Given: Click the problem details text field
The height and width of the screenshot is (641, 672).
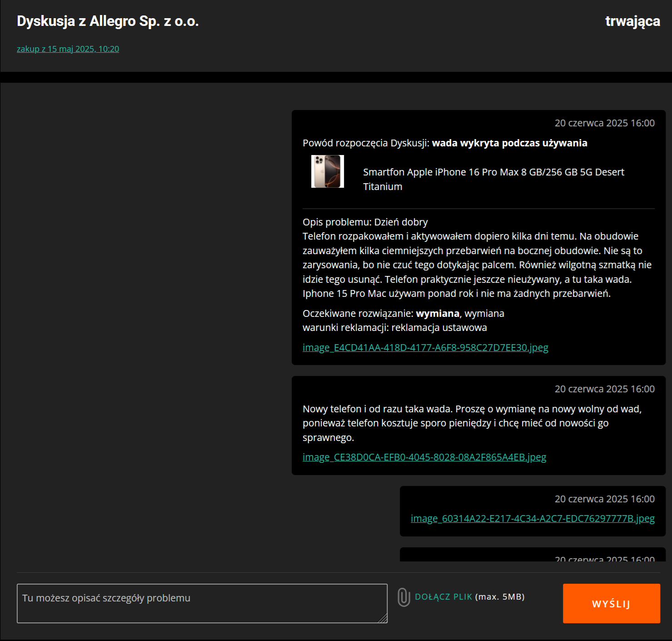Looking at the screenshot, I should (202, 603).
